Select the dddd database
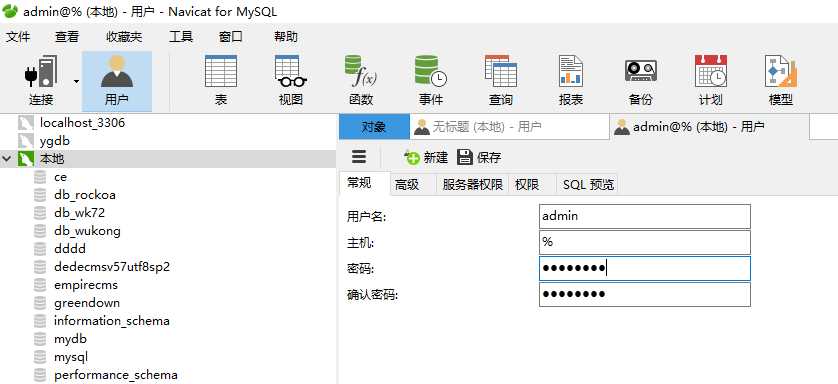The height and width of the screenshot is (384, 838). (70, 249)
